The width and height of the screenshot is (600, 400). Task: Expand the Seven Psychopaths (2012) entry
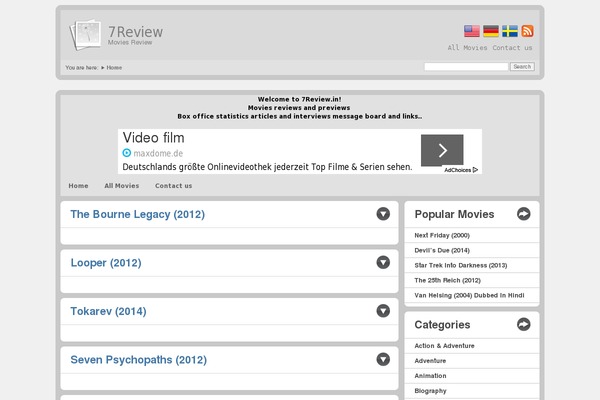(383, 360)
